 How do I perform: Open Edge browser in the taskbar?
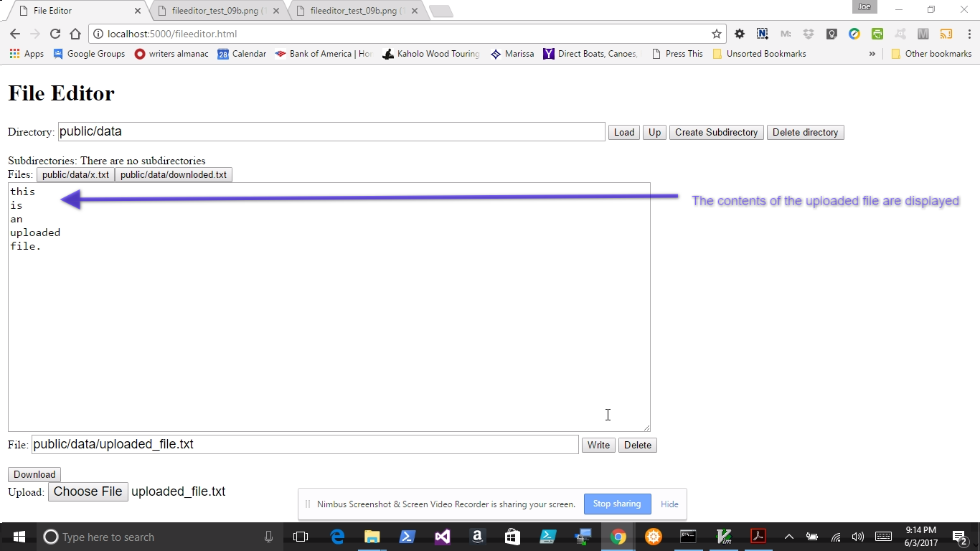(336, 537)
